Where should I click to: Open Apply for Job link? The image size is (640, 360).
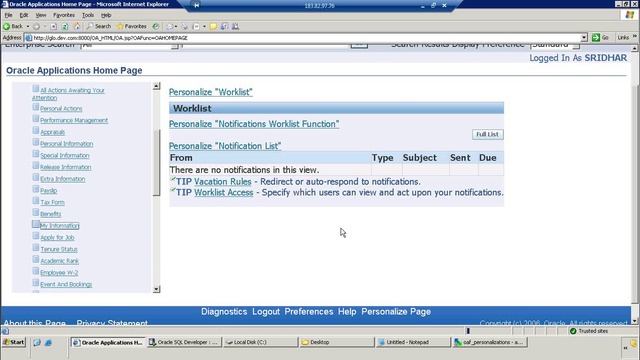(57, 238)
